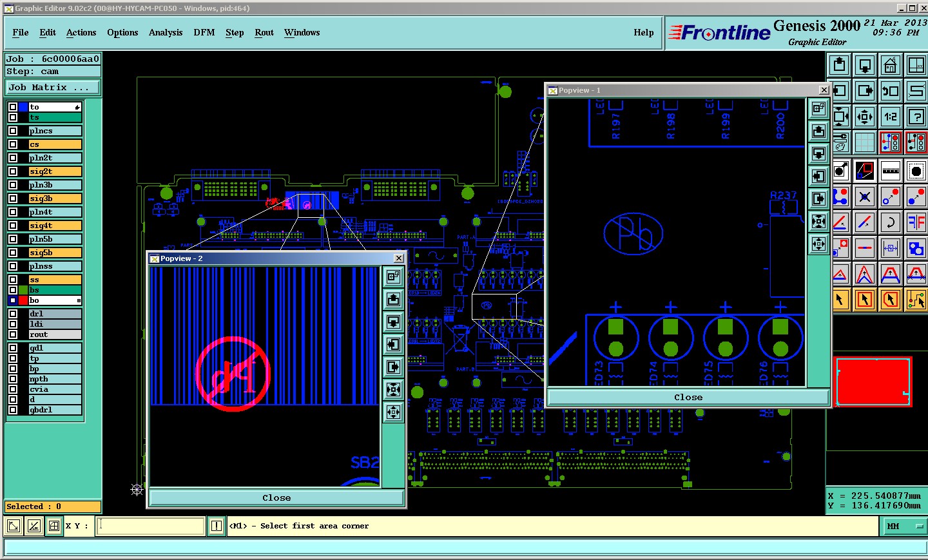The width and height of the screenshot is (928, 560).
Task: Click the zoom-out four-arrows icon
Action: coord(865,117)
